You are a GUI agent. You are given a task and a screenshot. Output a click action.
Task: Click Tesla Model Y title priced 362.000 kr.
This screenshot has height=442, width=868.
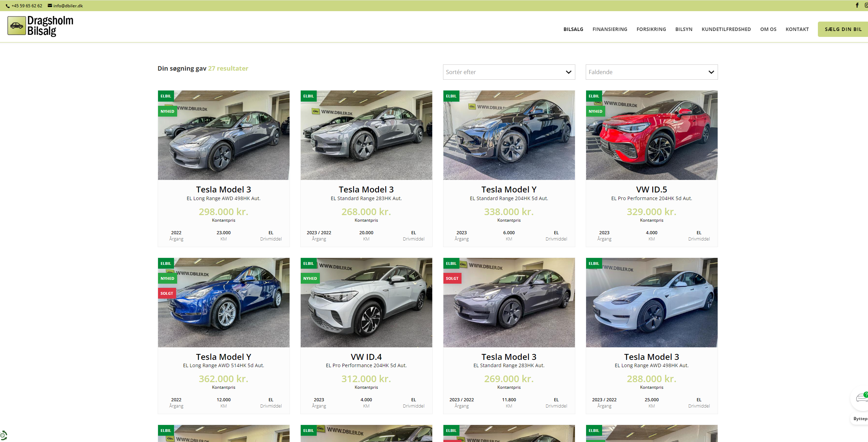[x=223, y=357]
